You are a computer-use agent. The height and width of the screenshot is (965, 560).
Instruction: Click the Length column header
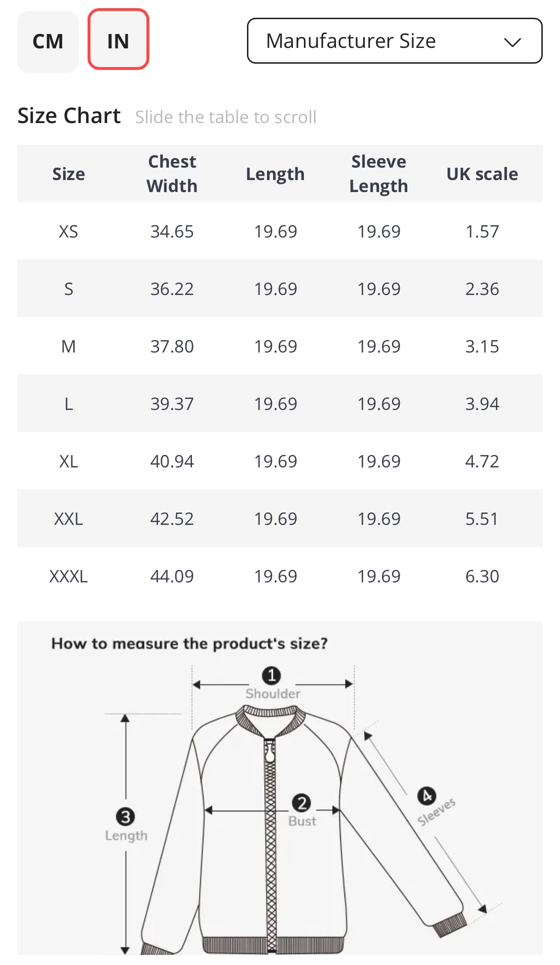tap(275, 174)
